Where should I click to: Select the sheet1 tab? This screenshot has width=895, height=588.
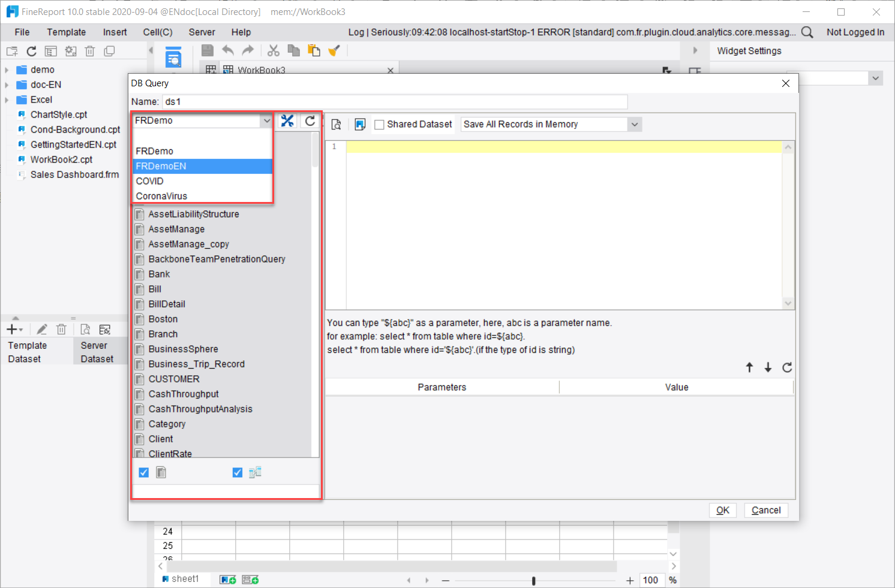pyautogui.click(x=181, y=579)
